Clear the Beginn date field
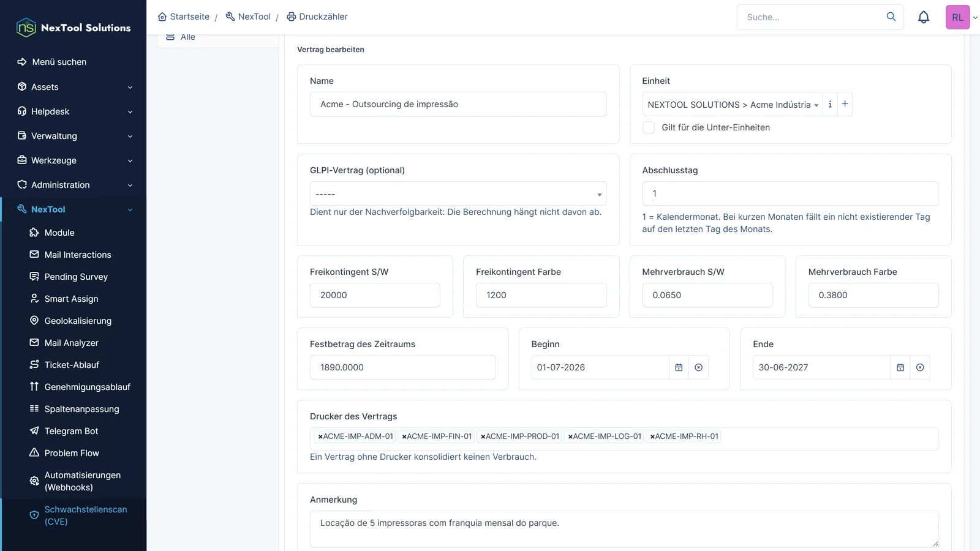The image size is (980, 551). [x=699, y=367]
